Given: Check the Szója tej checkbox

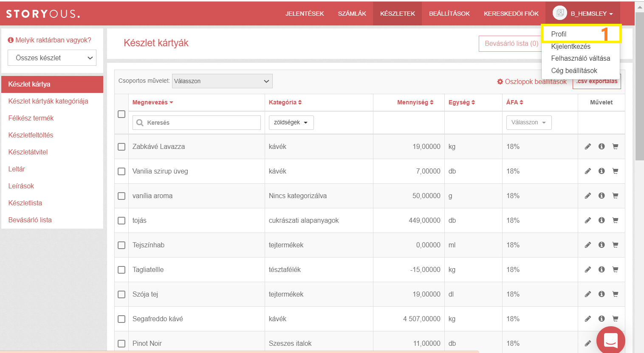Looking at the screenshot, I should 121,294.
